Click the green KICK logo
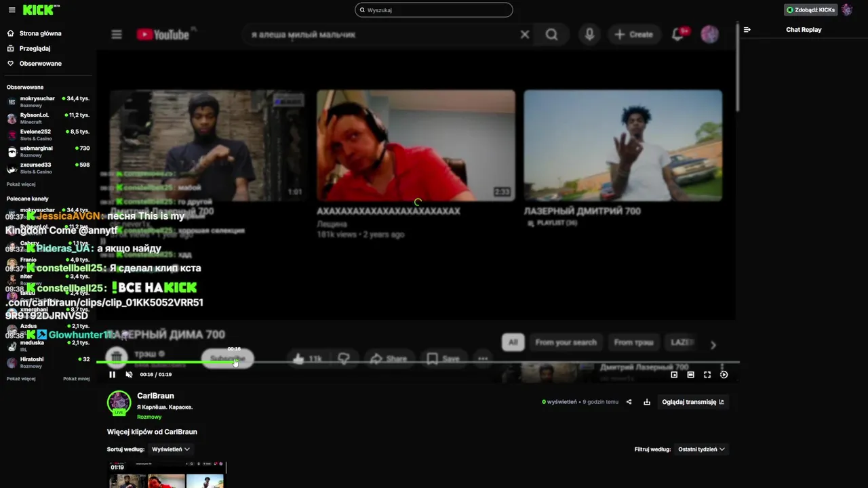The height and width of the screenshot is (488, 868). click(39, 9)
